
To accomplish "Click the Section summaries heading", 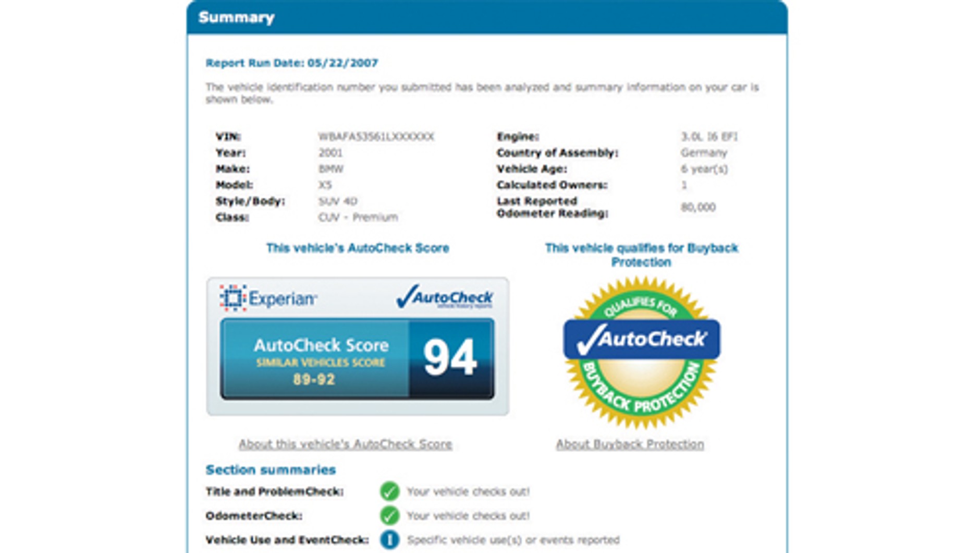I will pos(271,470).
